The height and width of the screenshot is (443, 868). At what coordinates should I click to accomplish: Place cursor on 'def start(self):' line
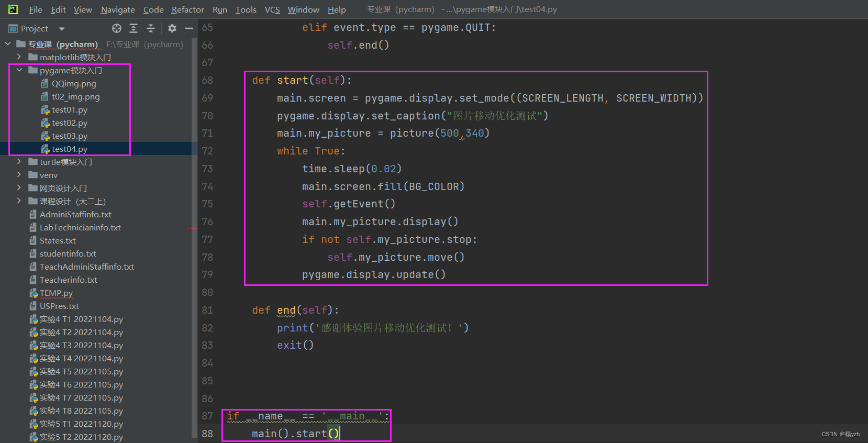[302, 80]
